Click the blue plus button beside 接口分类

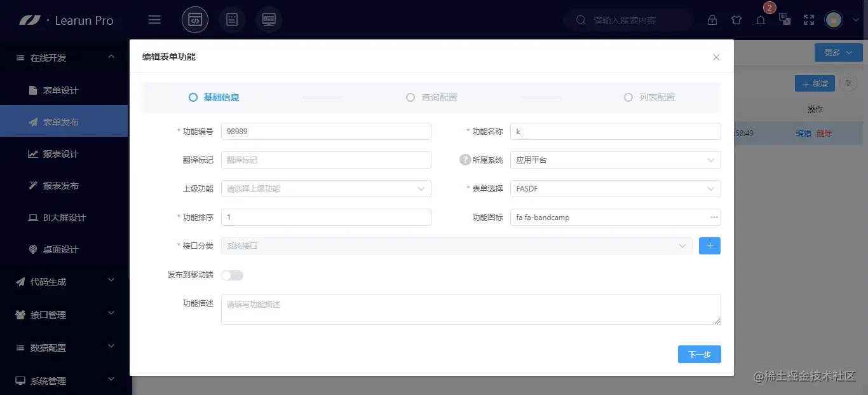[710, 246]
